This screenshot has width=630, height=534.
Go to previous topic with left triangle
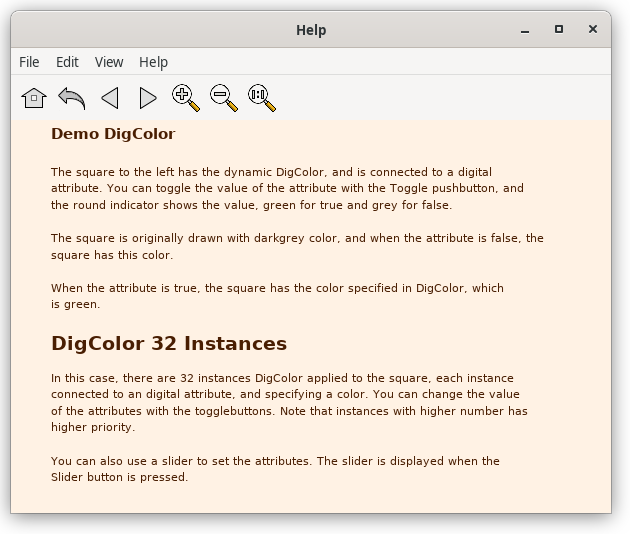pyautogui.click(x=110, y=98)
